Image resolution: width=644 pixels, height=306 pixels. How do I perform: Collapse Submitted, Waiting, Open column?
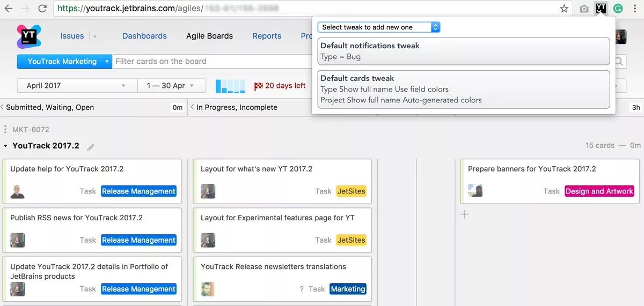click(x=3, y=107)
